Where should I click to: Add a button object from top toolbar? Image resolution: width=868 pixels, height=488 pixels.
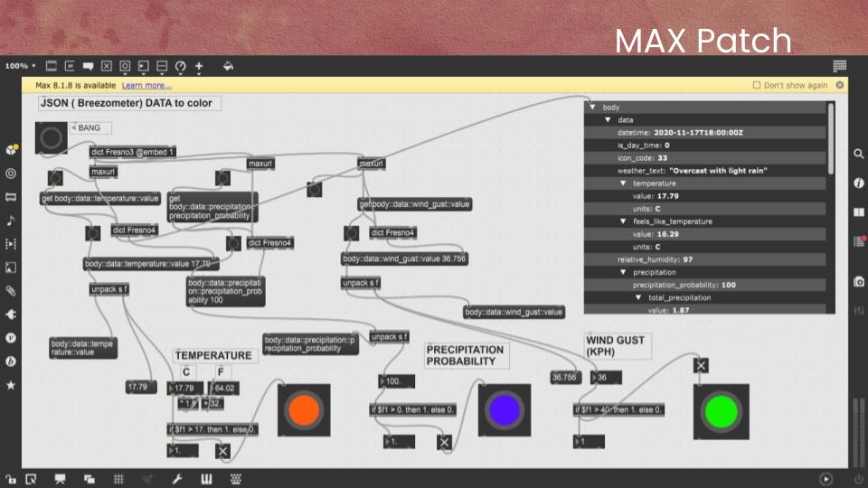(125, 66)
